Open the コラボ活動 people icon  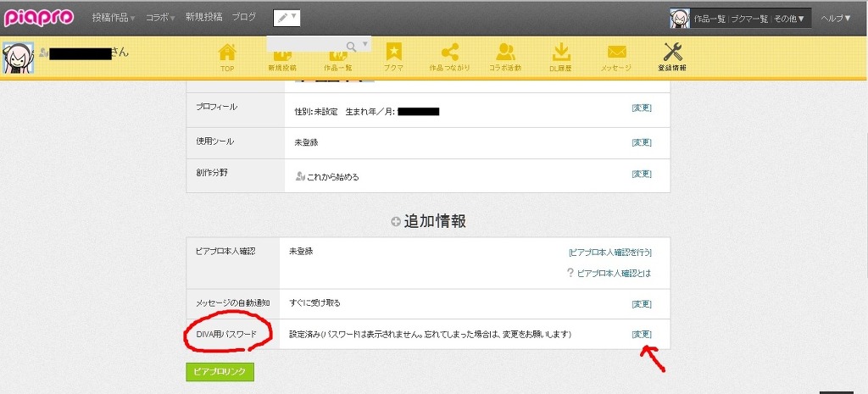tap(505, 58)
